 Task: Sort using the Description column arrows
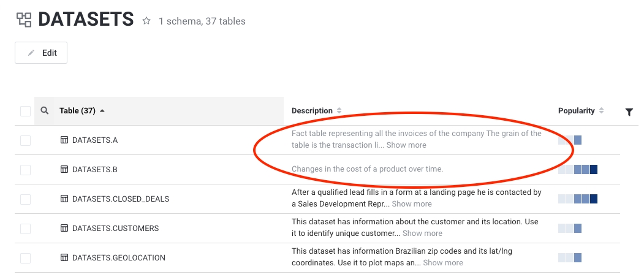tap(339, 111)
